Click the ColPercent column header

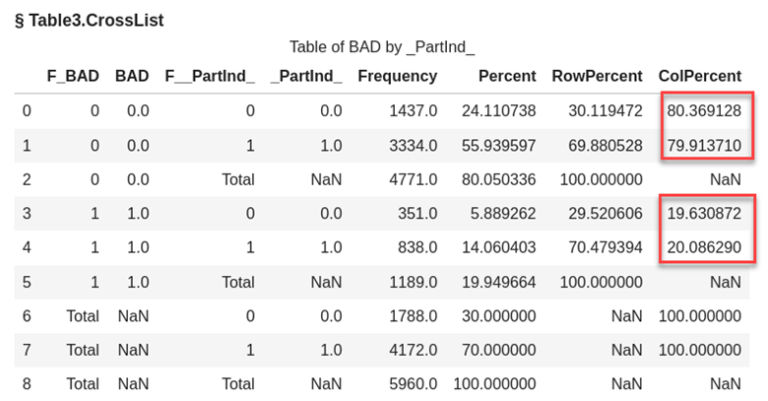(x=699, y=76)
